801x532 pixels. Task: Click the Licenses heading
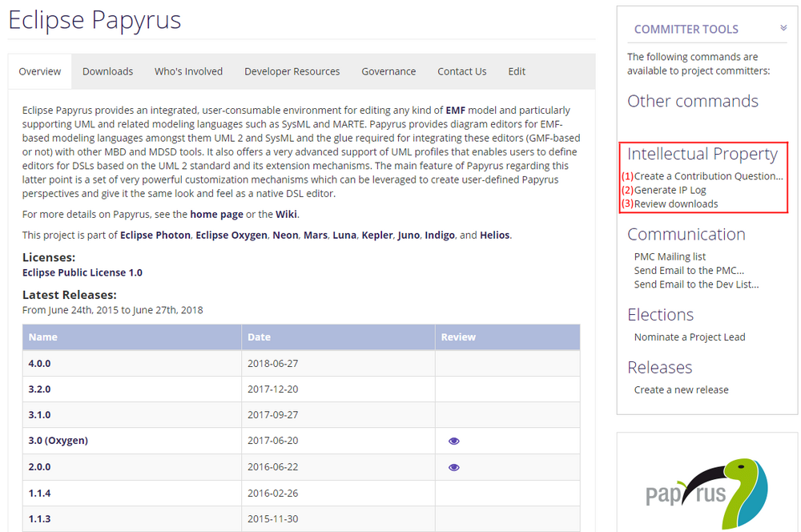tap(49, 257)
